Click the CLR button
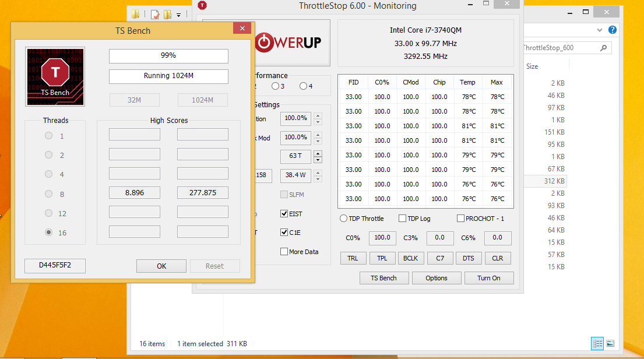Screen dimensions: 644x359 click(498, 258)
